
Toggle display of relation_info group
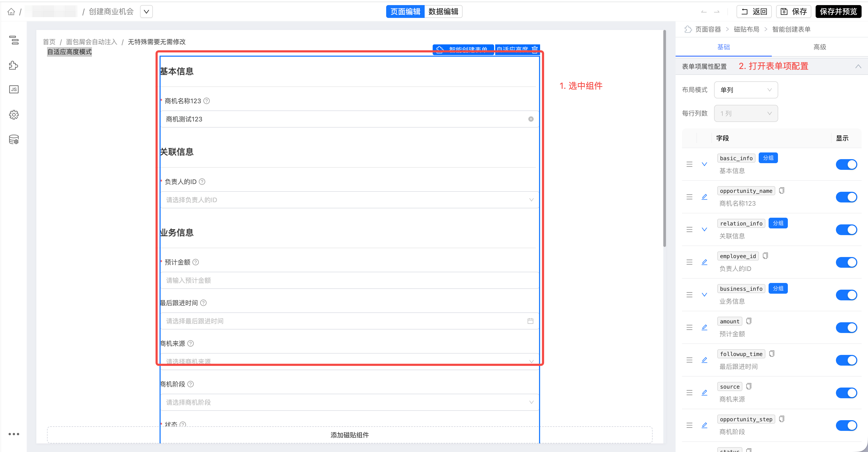point(846,230)
